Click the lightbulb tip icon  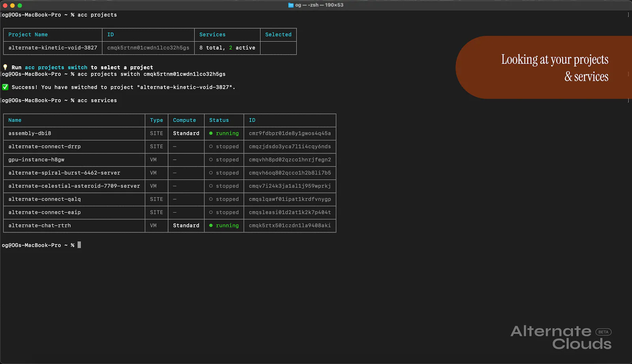(5, 67)
